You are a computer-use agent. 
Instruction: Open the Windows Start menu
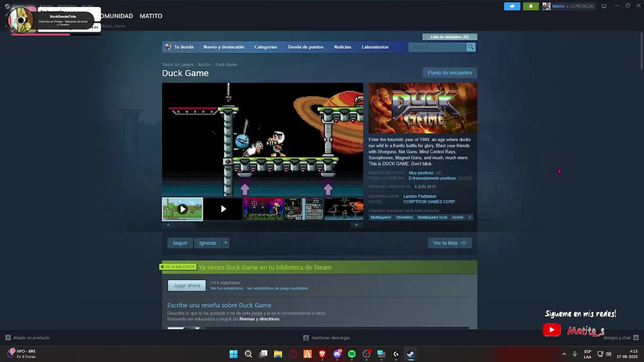pos(233,354)
